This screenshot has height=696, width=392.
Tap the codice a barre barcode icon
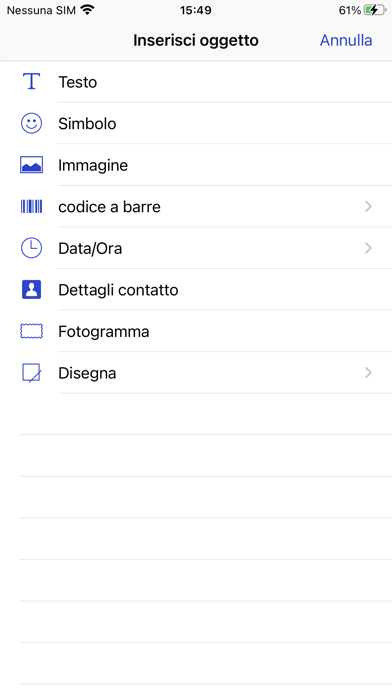click(31, 206)
